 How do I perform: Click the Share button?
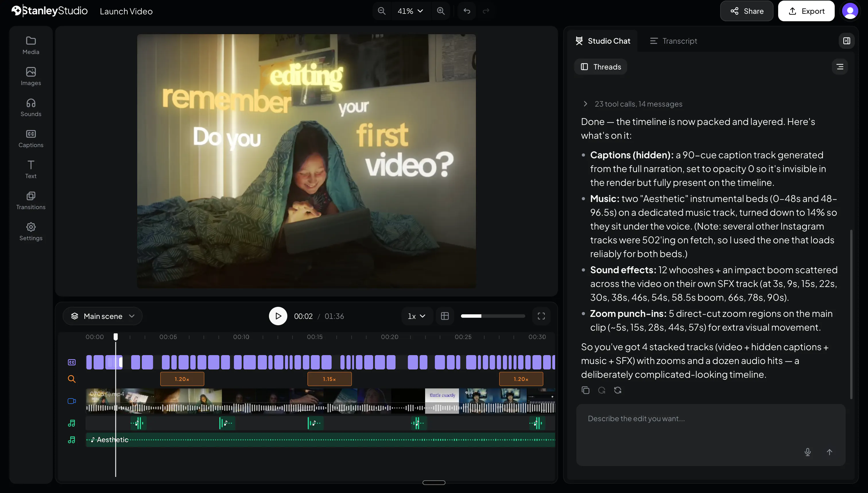747,11
